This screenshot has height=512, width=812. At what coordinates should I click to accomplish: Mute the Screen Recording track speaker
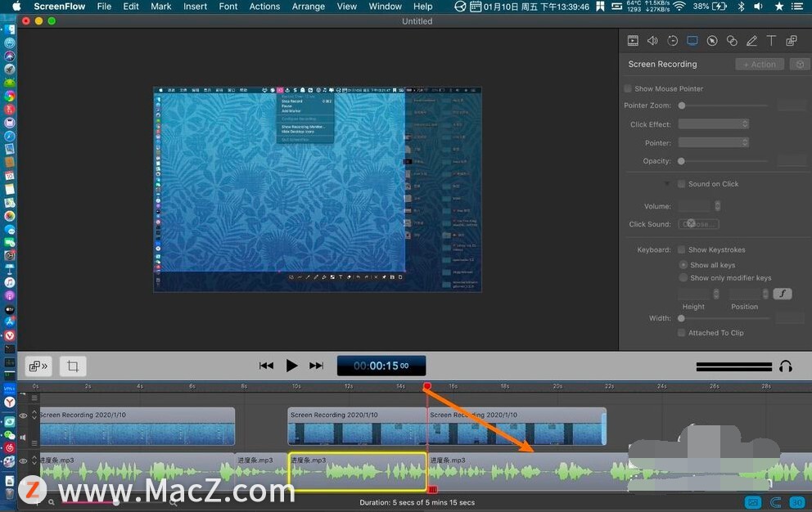click(x=23, y=438)
